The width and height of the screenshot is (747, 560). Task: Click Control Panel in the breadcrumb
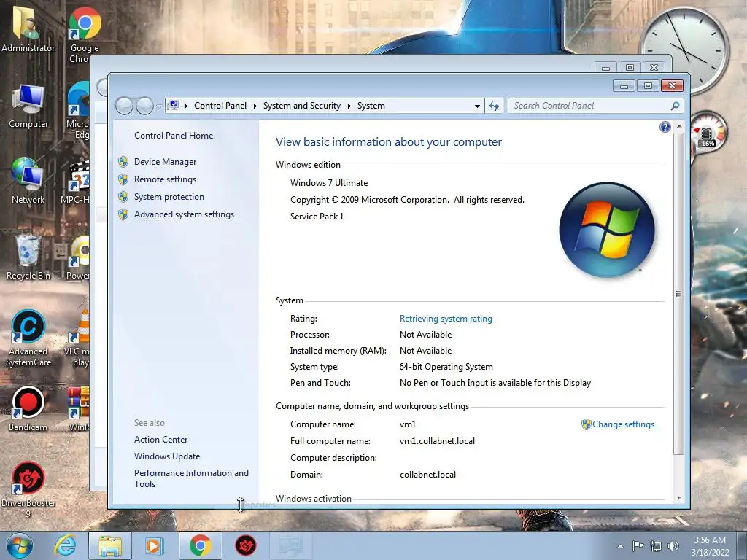coord(220,106)
